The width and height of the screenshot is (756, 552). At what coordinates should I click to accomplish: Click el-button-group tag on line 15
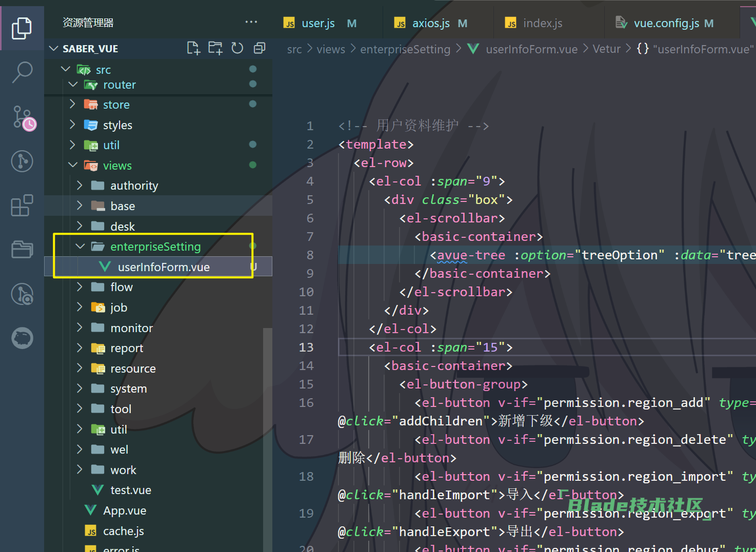[x=464, y=384]
